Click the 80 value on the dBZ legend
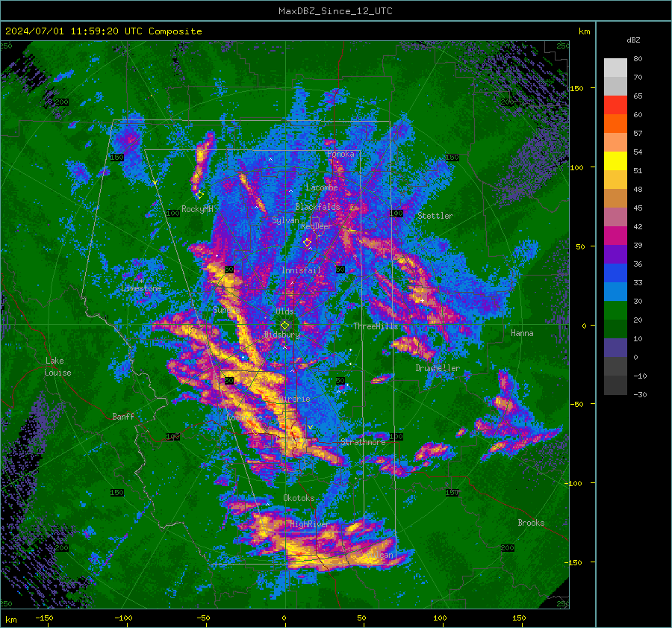672x628 pixels. [638, 59]
